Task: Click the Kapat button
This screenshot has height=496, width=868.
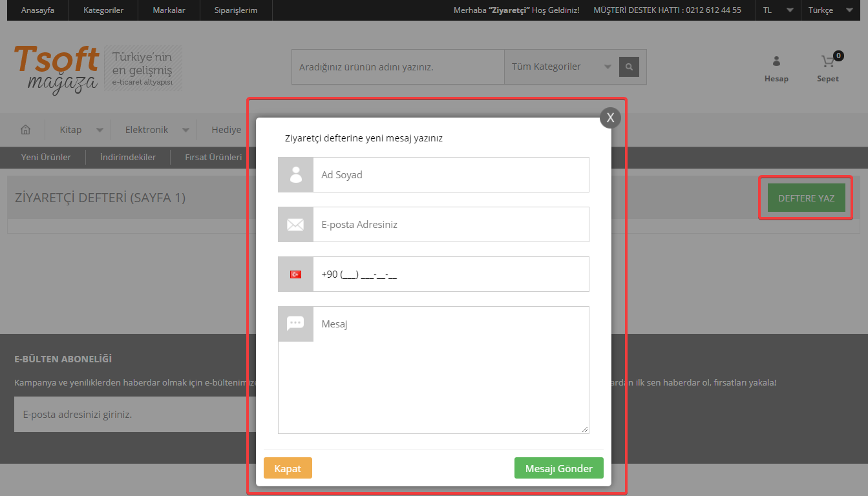Action: [288, 468]
